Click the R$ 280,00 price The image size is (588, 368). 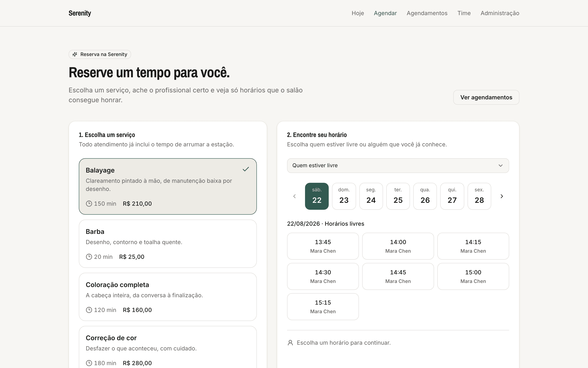[137, 363]
